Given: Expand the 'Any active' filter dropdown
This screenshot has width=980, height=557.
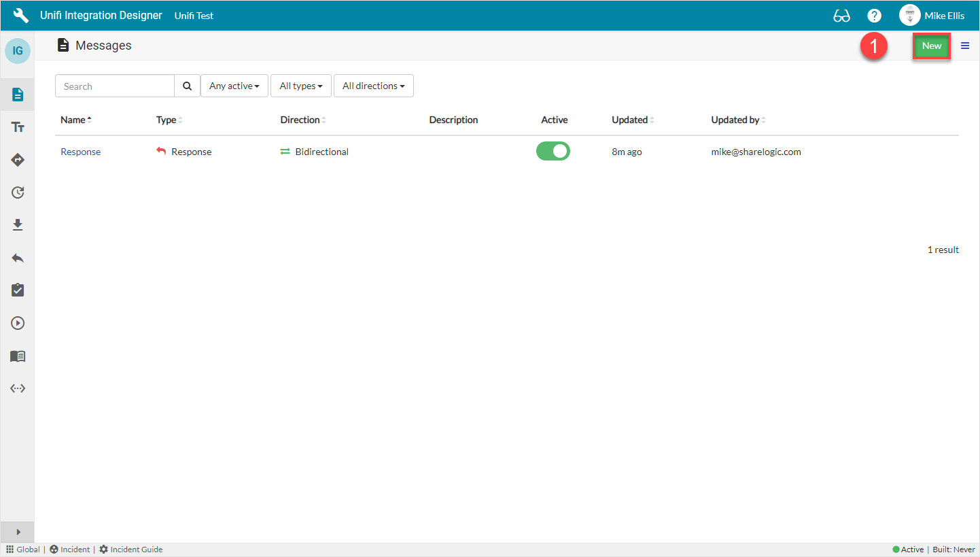Looking at the screenshot, I should tap(234, 86).
